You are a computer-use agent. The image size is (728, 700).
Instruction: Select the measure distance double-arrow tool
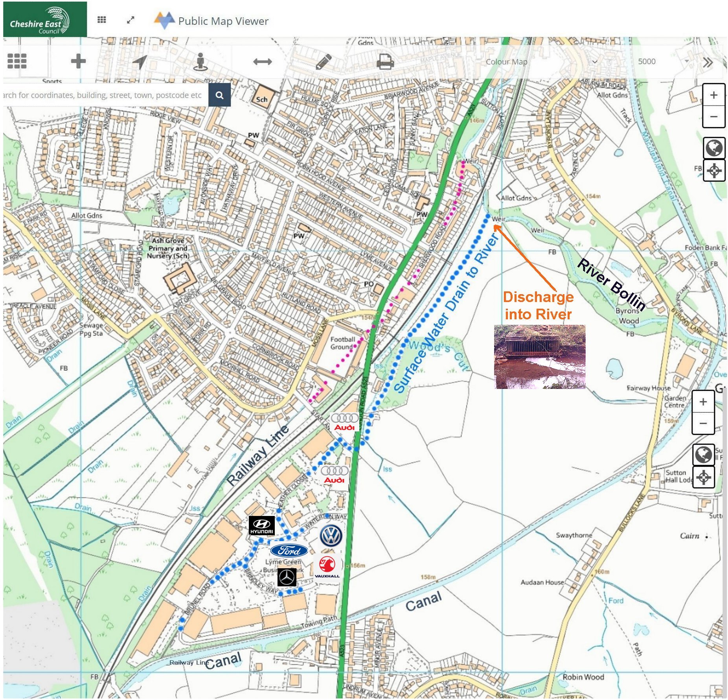click(263, 61)
